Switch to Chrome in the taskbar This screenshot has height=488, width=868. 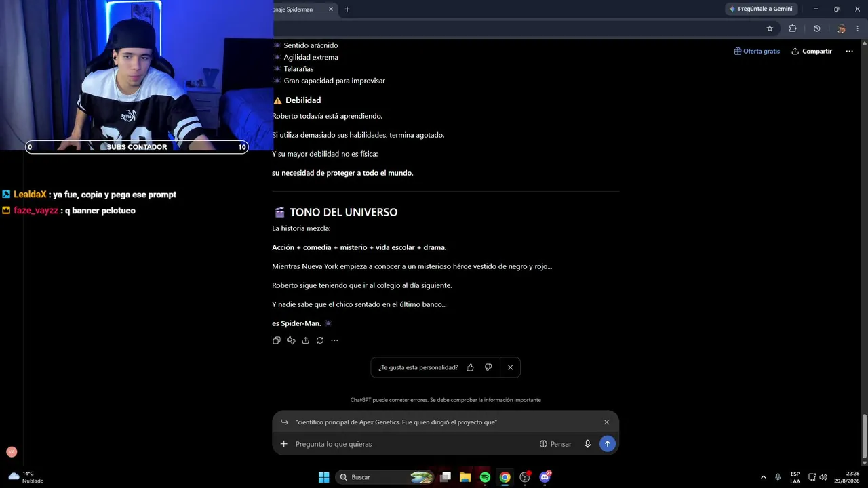(x=505, y=477)
